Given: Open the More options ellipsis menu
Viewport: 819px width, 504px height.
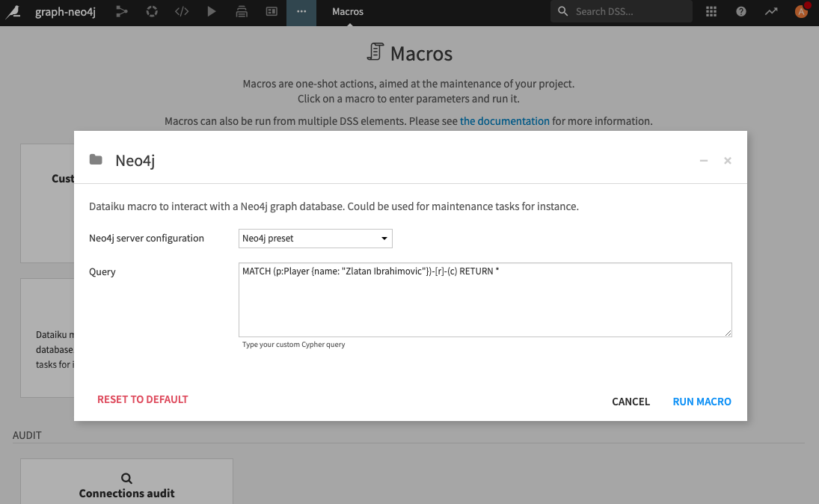Looking at the screenshot, I should pyautogui.click(x=301, y=11).
